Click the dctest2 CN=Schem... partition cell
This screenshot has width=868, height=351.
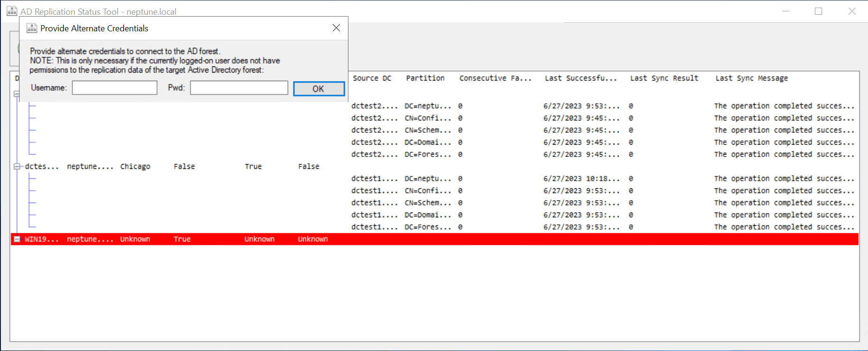pyautogui.click(x=428, y=130)
